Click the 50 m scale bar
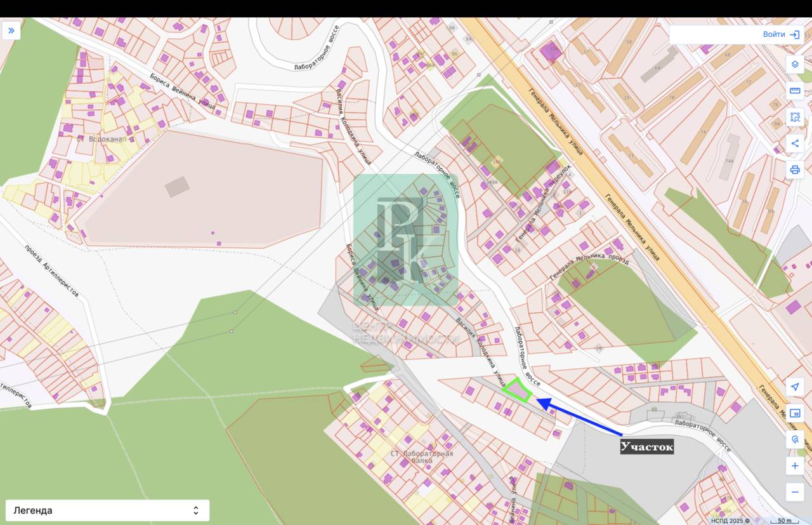The image size is (812, 525). coord(785,521)
